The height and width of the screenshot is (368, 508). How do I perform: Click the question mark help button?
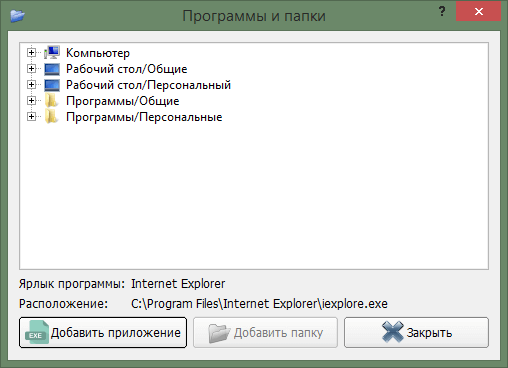click(x=442, y=12)
